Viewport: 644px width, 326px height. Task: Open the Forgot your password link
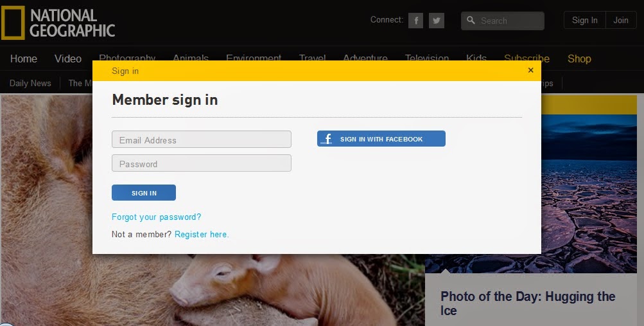click(157, 217)
